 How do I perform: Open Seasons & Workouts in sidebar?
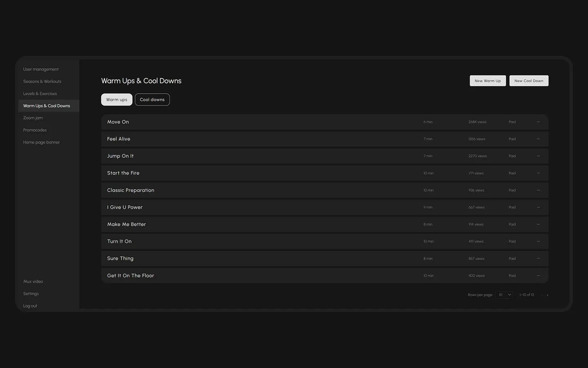(x=42, y=81)
